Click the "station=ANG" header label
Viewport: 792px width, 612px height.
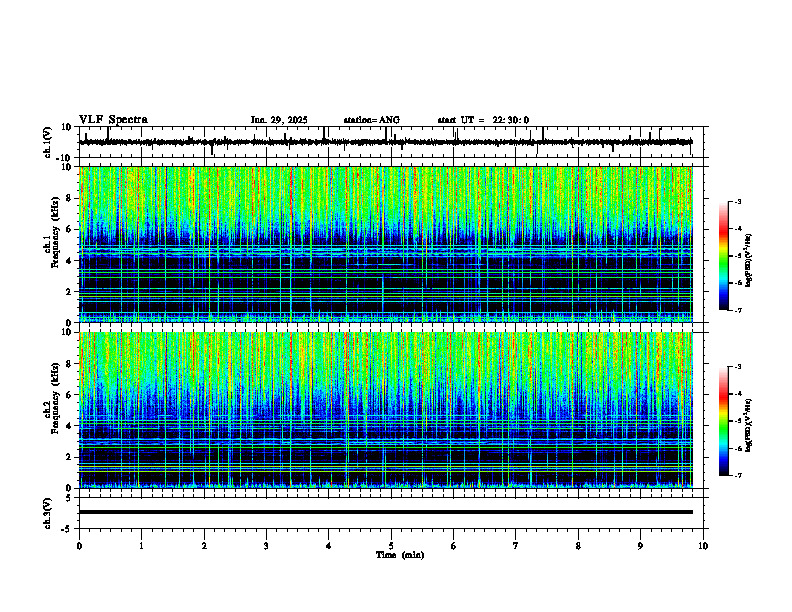tap(371, 120)
